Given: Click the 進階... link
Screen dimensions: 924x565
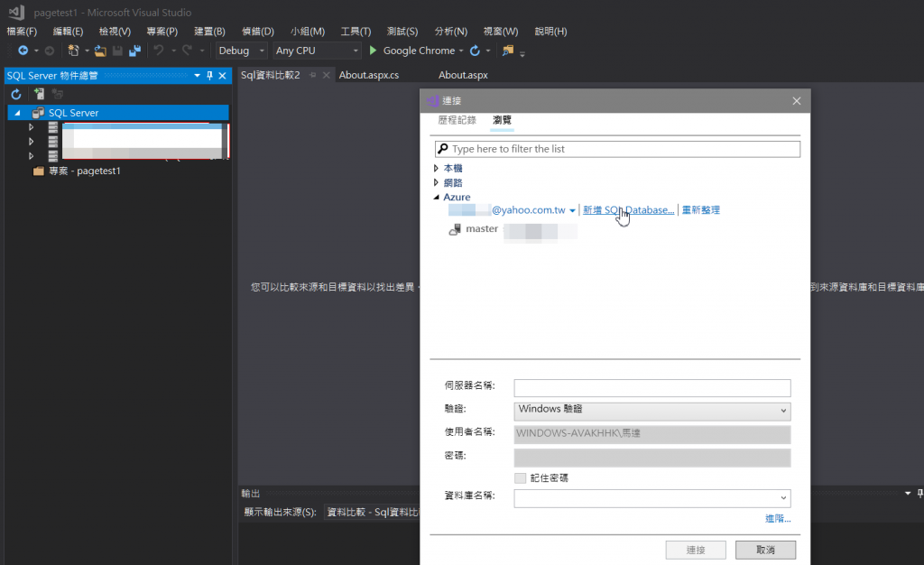Looking at the screenshot, I should coord(778,518).
